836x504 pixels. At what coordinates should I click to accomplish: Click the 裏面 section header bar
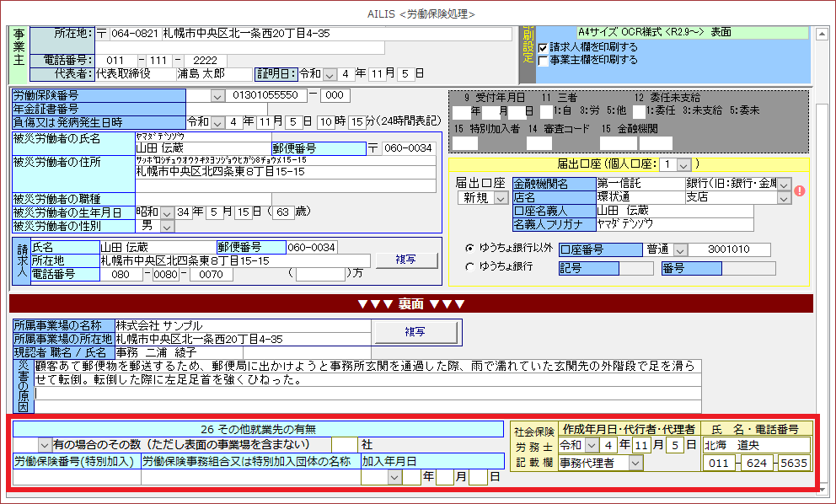tap(411, 303)
